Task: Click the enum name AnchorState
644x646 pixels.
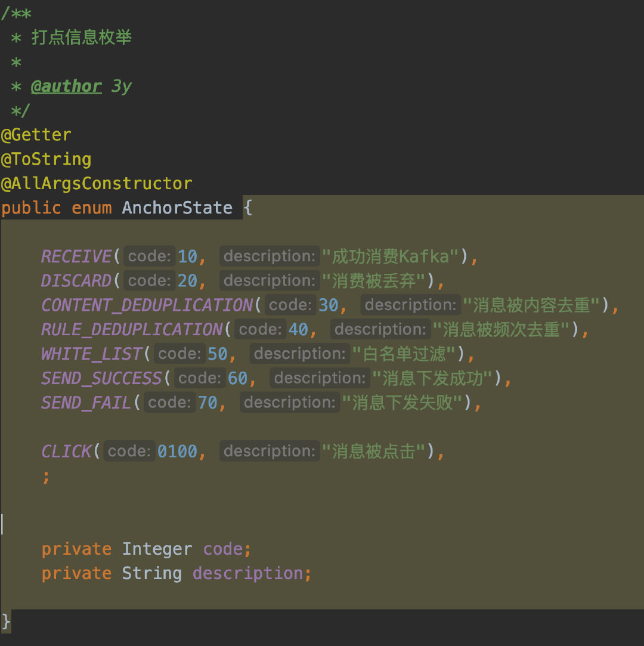Action: [x=177, y=208]
